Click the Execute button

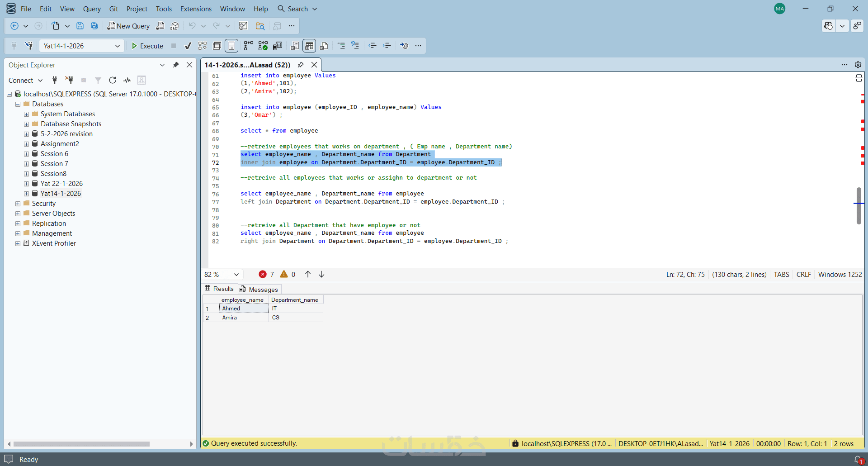(x=147, y=46)
